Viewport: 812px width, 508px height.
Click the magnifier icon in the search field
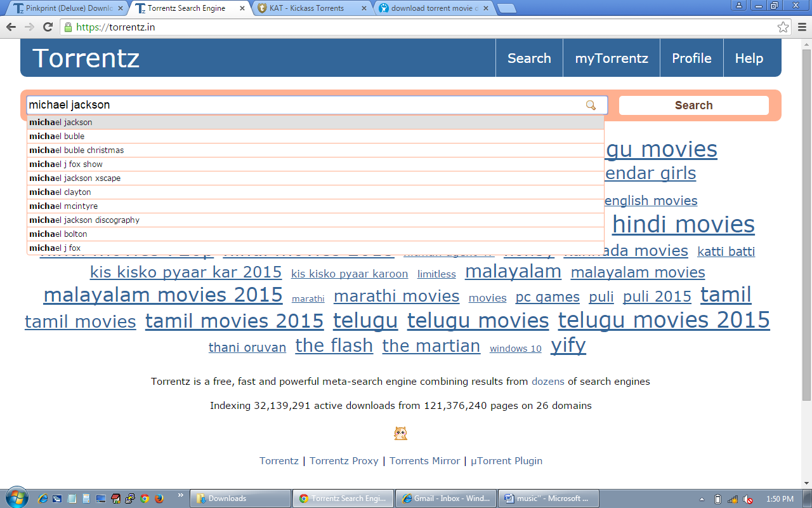591,105
